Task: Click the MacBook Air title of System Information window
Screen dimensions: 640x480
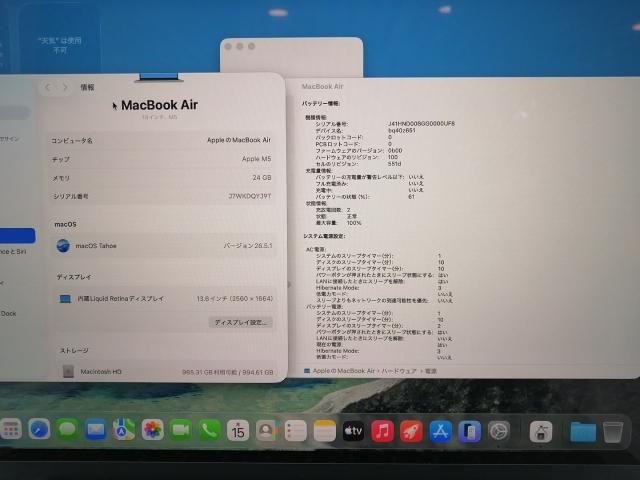Action: [x=322, y=87]
